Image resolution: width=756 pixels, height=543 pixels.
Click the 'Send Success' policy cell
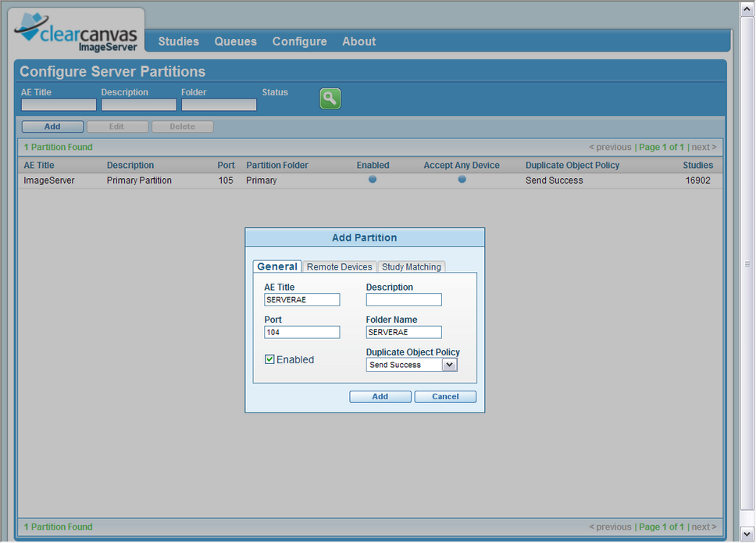[554, 180]
